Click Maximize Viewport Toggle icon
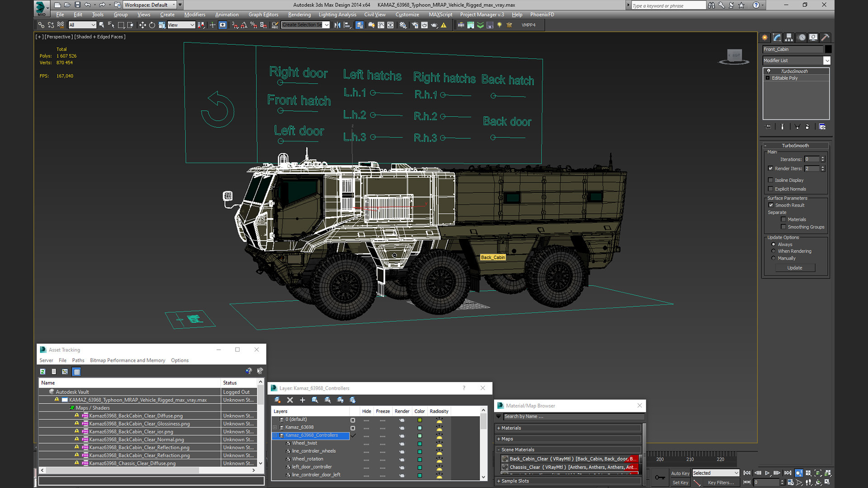The height and width of the screenshot is (488, 868). tap(827, 483)
